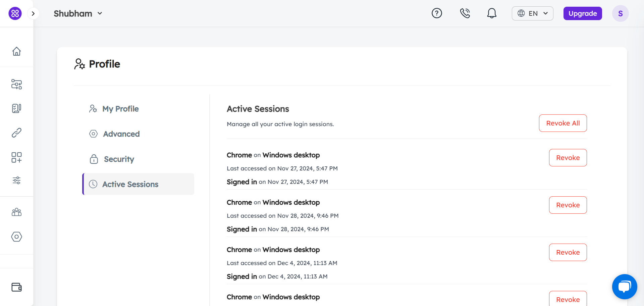Click the Revoke All button
The width and height of the screenshot is (644, 306).
point(563,123)
